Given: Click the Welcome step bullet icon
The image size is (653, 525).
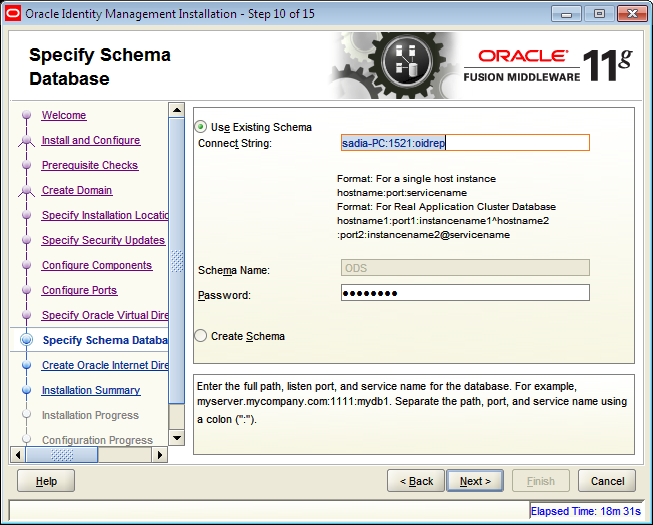Looking at the screenshot, I should 27,114.
